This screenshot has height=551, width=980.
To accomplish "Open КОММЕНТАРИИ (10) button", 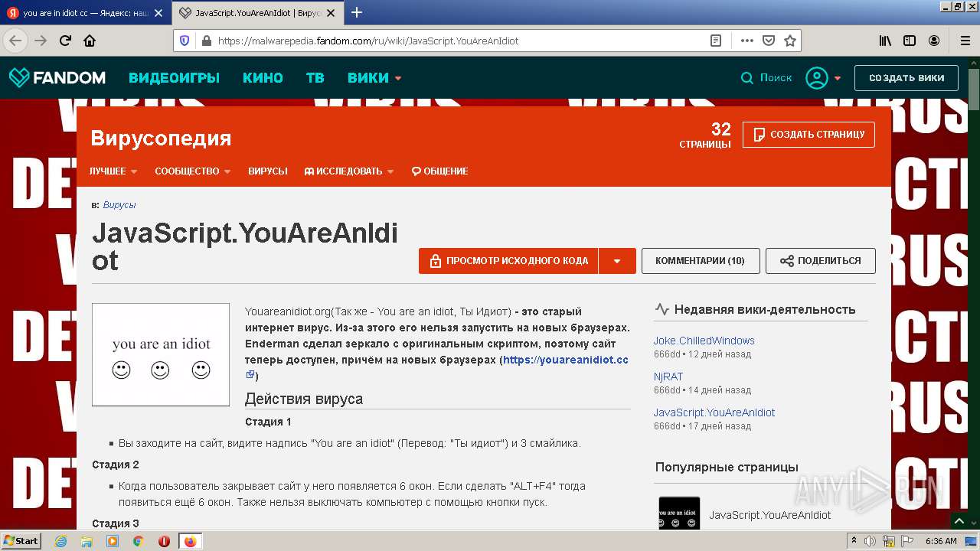I will coord(701,261).
